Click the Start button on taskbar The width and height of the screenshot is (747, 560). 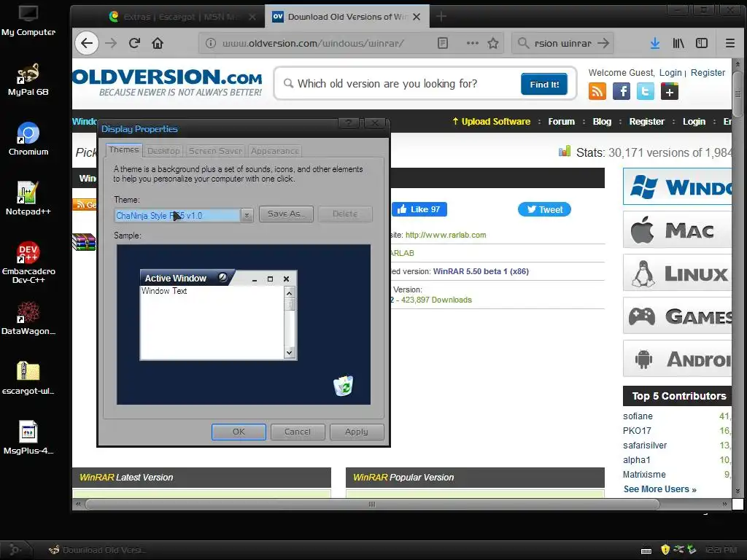point(15,550)
